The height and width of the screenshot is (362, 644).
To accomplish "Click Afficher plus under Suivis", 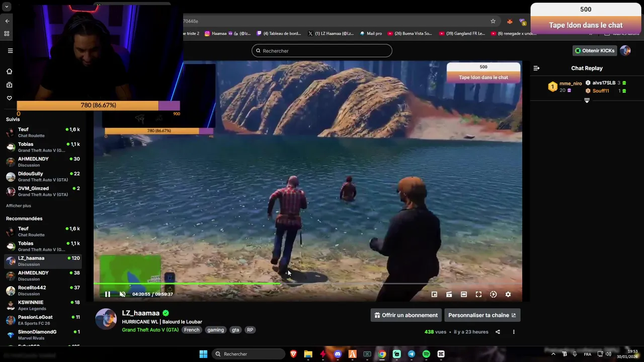I will 19,206.
